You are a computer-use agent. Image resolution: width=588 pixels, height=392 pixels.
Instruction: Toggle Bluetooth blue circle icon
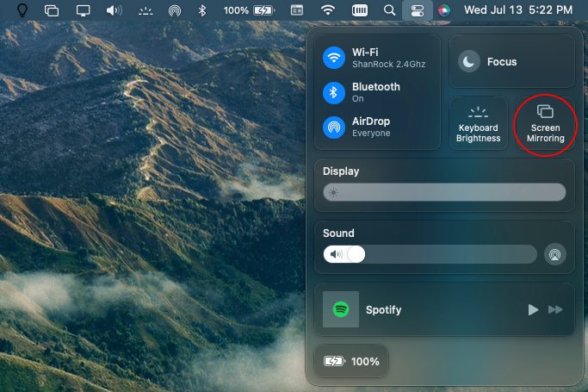(334, 93)
